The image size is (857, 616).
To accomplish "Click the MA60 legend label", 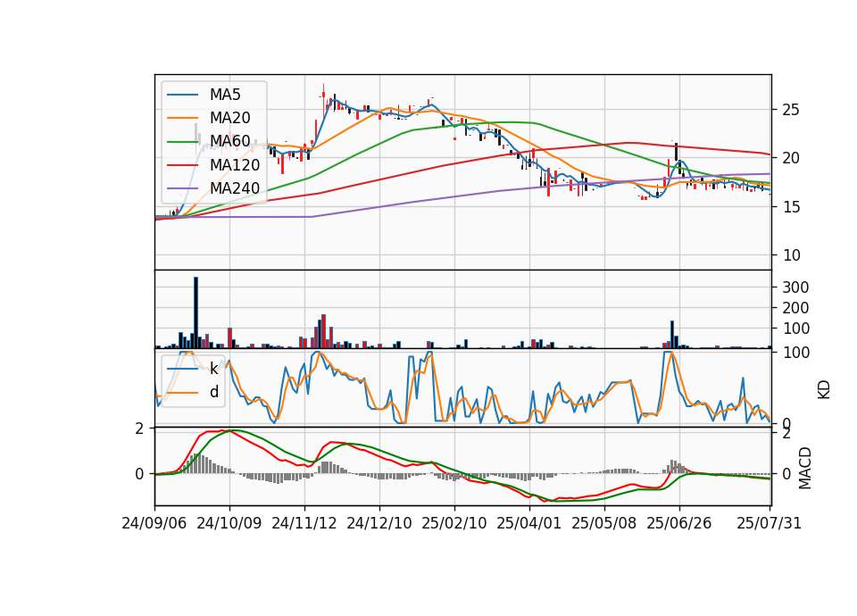I will [229, 142].
